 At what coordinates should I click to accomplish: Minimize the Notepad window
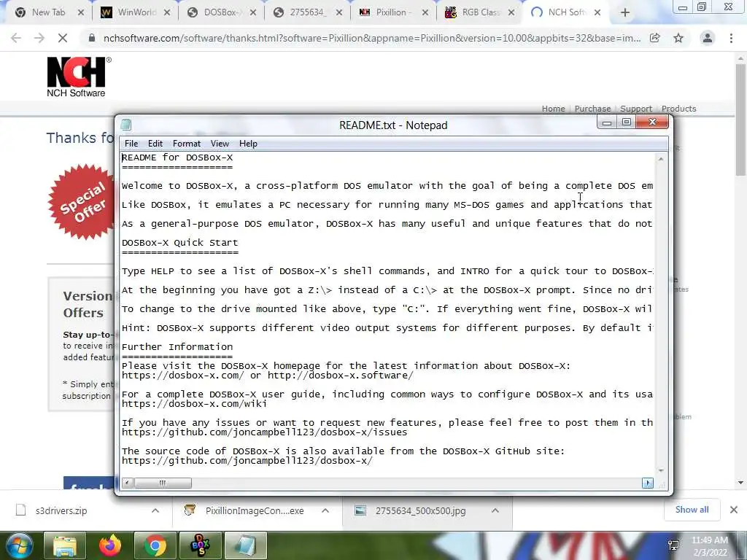tap(607, 122)
